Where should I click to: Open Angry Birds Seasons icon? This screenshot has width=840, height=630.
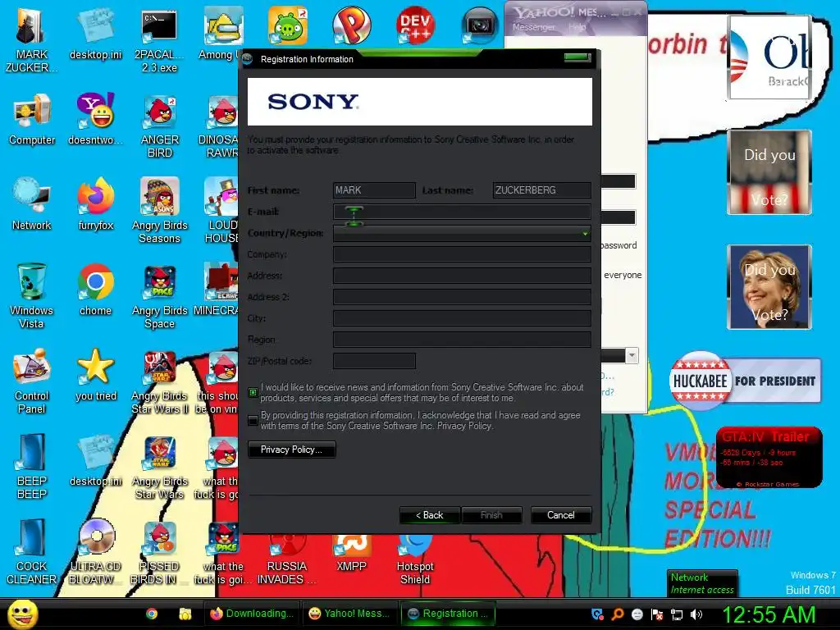click(159, 211)
